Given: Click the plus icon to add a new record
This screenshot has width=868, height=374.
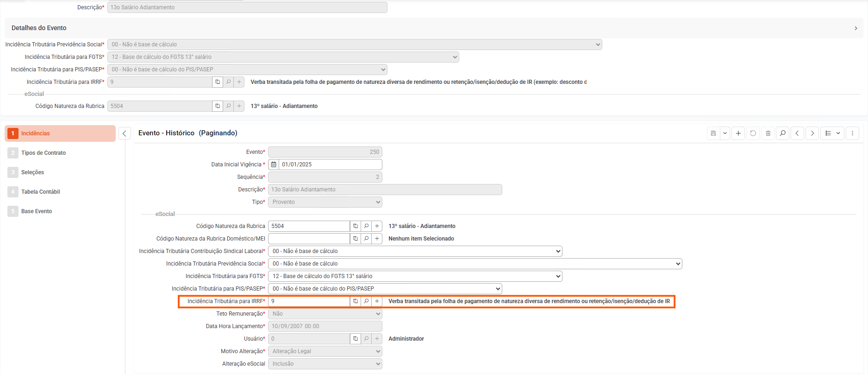Looking at the screenshot, I should (x=738, y=133).
